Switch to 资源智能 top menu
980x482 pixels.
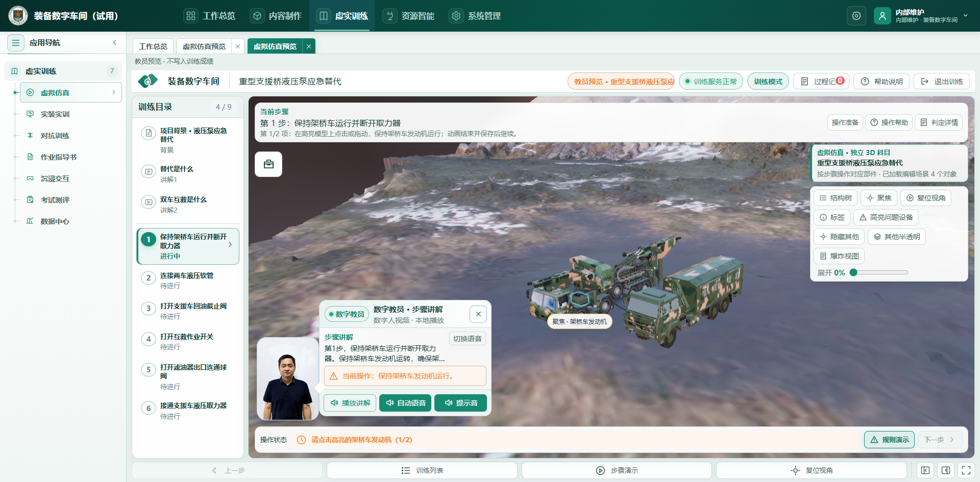click(410, 16)
